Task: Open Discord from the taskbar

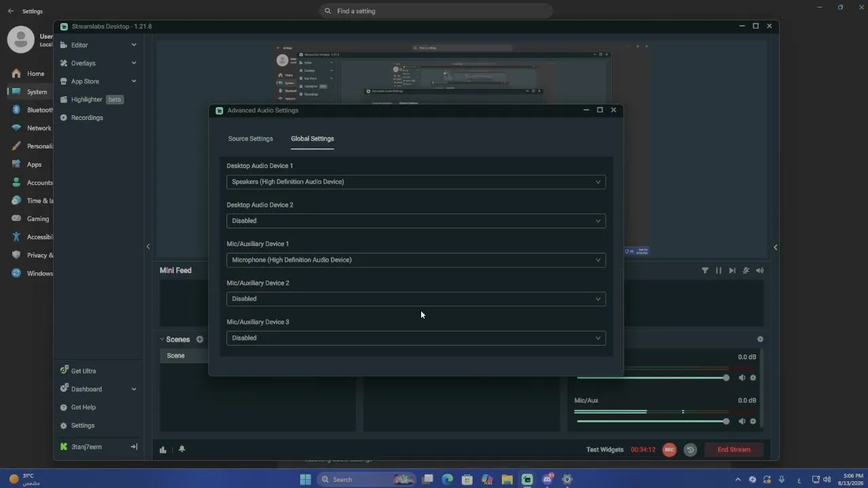Action: (x=547, y=479)
